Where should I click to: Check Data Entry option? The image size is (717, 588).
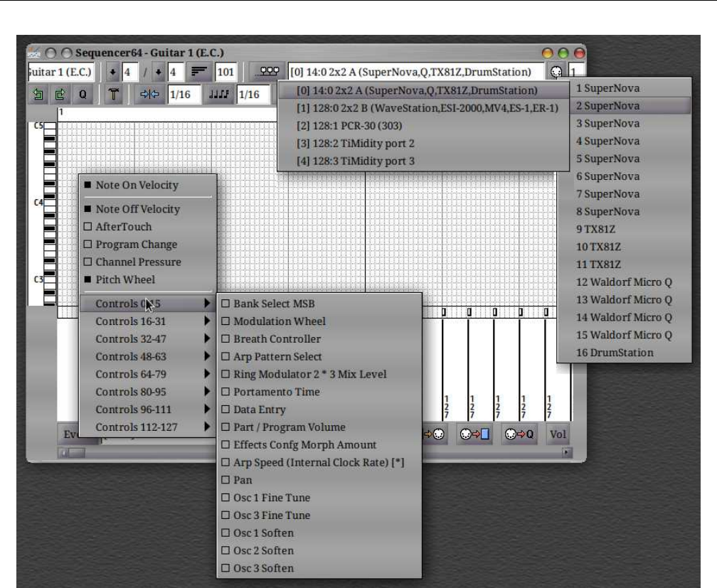(x=319, y=410)
